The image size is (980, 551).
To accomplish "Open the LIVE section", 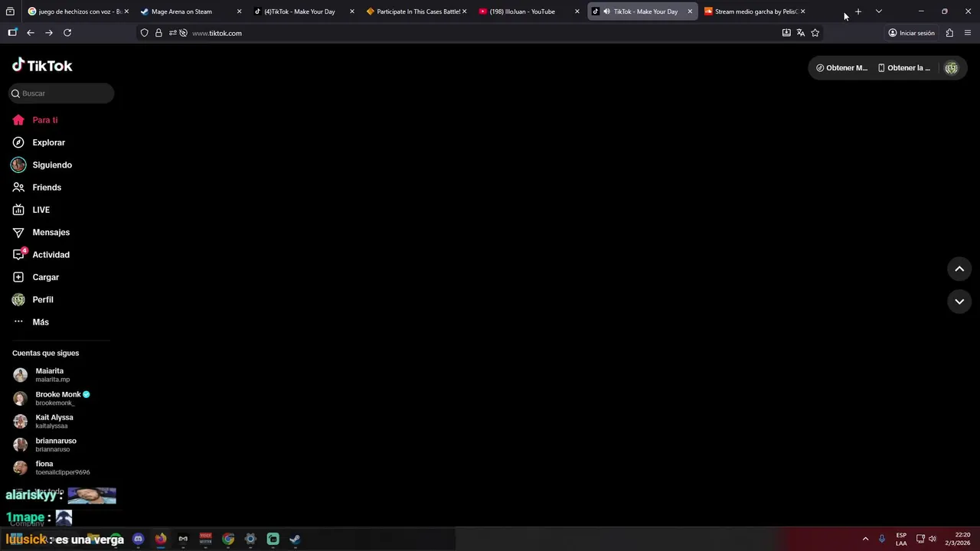I will pyautogui.click(x=31, y=210).
